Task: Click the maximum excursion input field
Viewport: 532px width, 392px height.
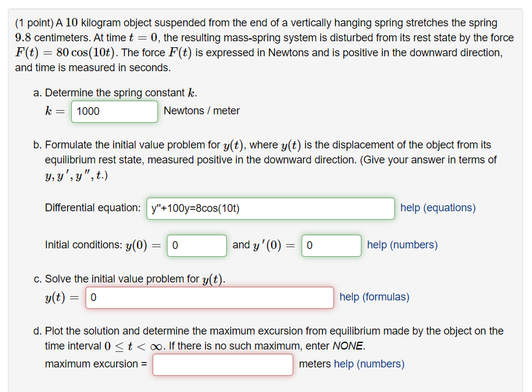Action: pyautogui.click(x=223, y=364)
